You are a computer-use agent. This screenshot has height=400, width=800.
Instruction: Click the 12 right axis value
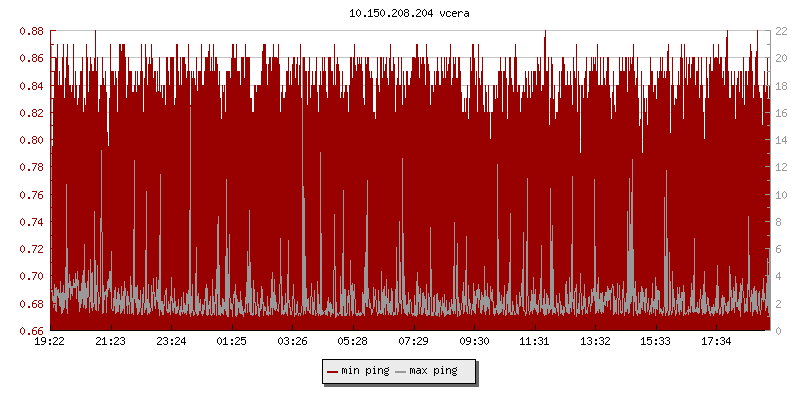[781, 167]
